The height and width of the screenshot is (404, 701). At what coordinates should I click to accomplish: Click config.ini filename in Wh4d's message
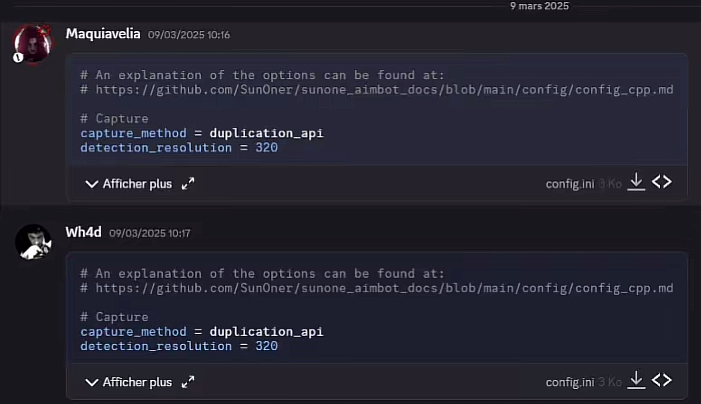click(x=570, y=382)
